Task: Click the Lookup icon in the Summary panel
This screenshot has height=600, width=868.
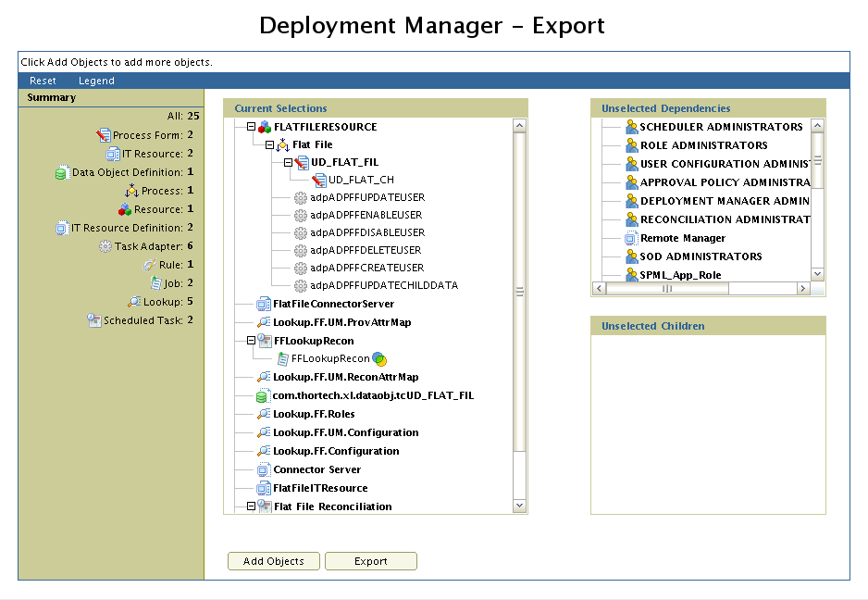Action: [x=133, y=301]
